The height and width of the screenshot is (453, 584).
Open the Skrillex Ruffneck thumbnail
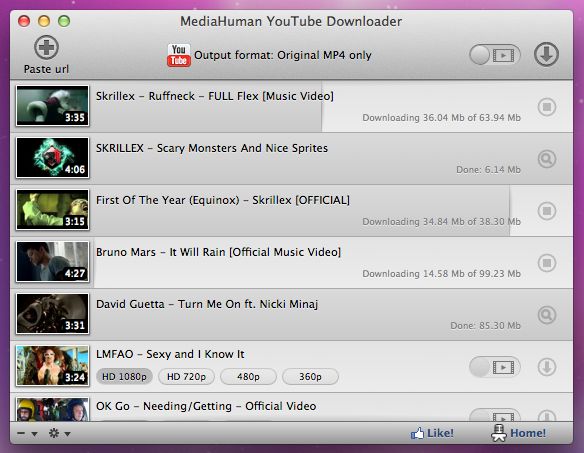[53, 106]
